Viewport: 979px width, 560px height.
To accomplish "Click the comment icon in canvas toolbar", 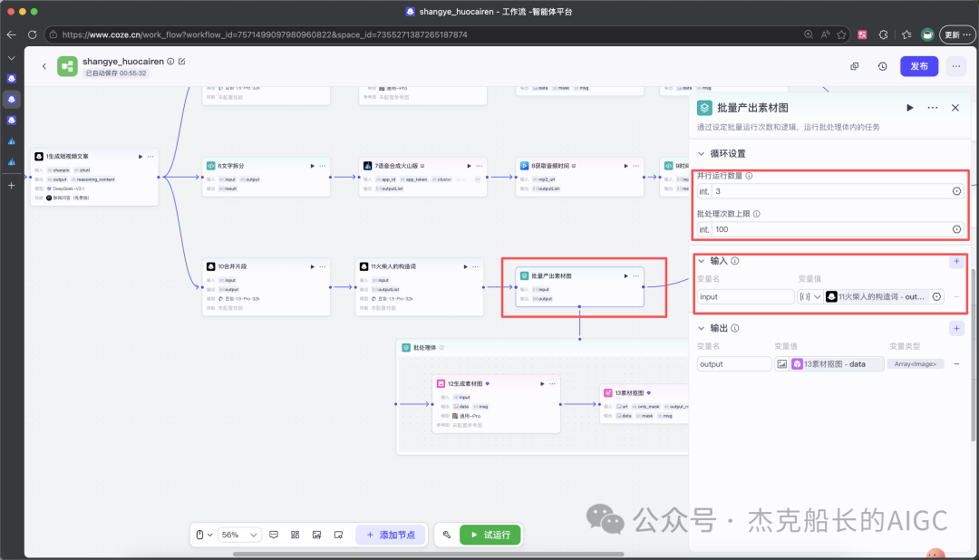I will 274,535.
